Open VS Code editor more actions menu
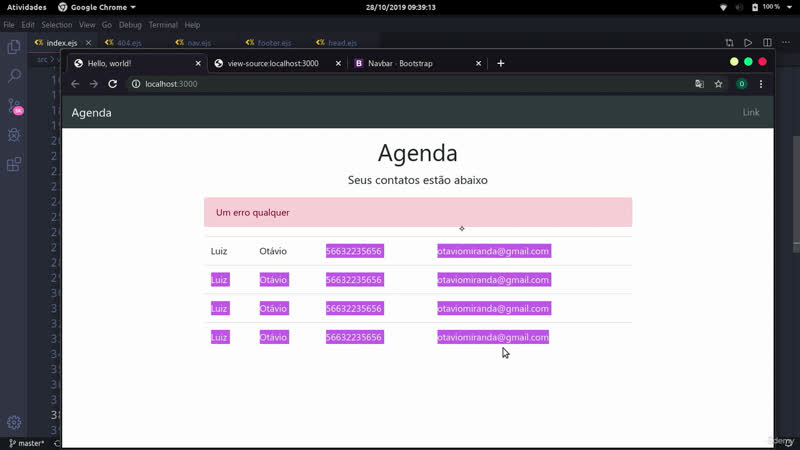This screenshot has height=450, width=800. click(787, 43)
